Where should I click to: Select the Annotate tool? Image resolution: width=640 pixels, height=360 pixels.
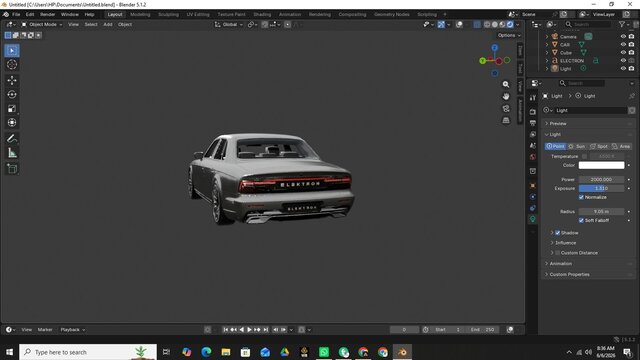(x=12, y=139)
